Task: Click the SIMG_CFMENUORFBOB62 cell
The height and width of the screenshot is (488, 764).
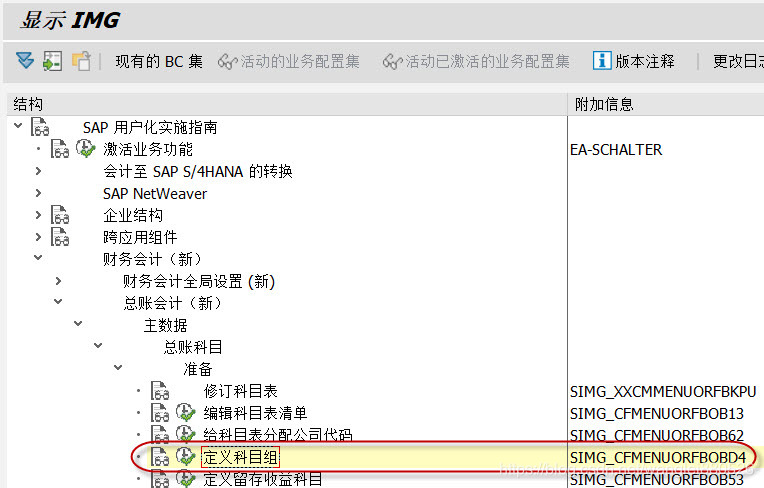Action: 657,435
